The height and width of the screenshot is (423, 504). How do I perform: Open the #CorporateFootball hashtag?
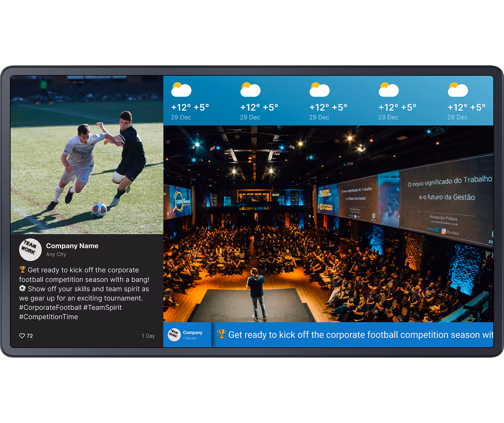tap(50, 308)
